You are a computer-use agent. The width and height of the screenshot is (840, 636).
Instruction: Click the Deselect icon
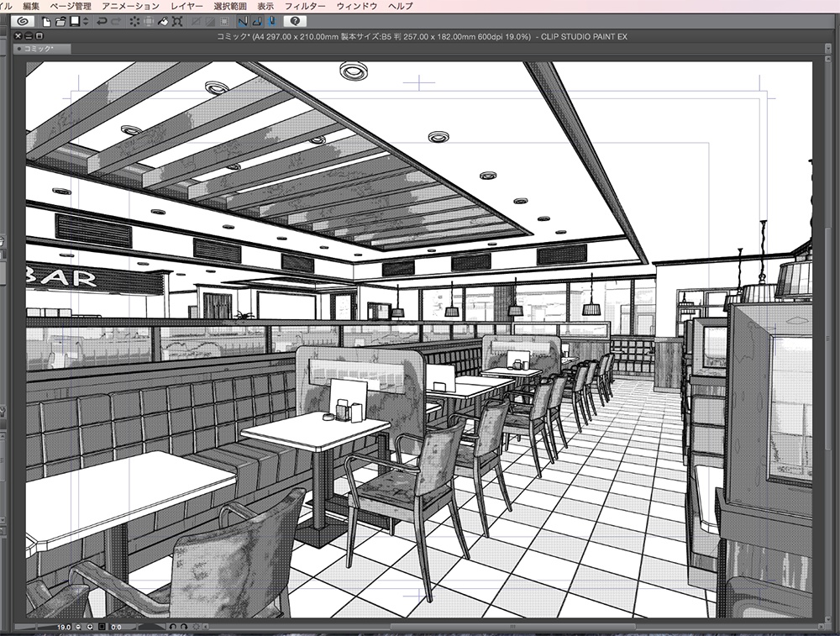click(x=196, y=22)
